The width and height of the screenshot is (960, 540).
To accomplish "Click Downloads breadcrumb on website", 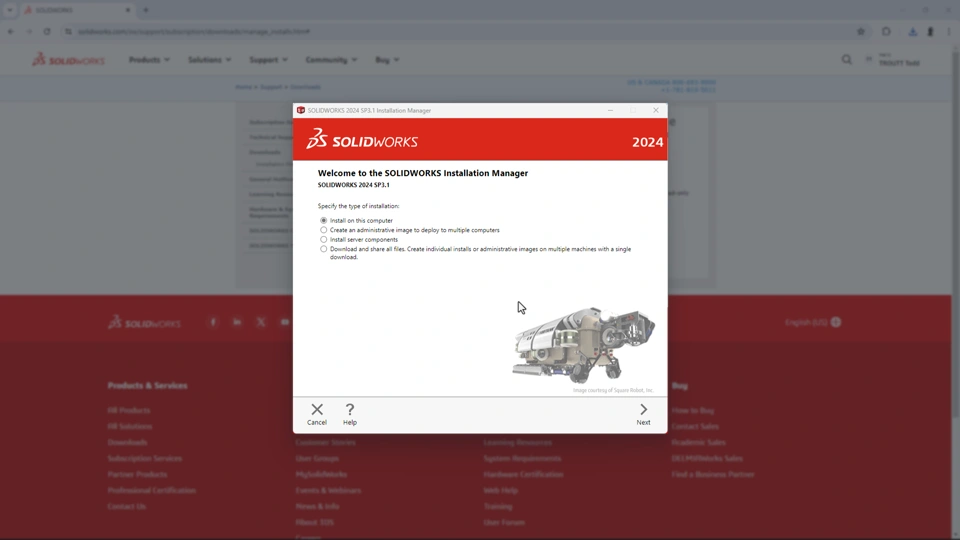I will (x=305, y=87).
